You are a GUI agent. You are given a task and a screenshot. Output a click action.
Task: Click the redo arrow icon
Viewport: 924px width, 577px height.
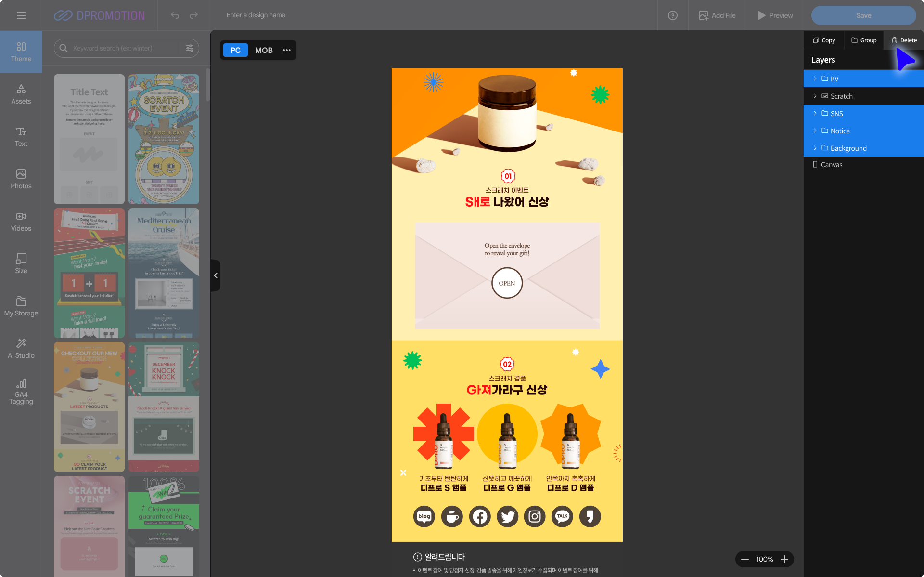tap(193, 15)
